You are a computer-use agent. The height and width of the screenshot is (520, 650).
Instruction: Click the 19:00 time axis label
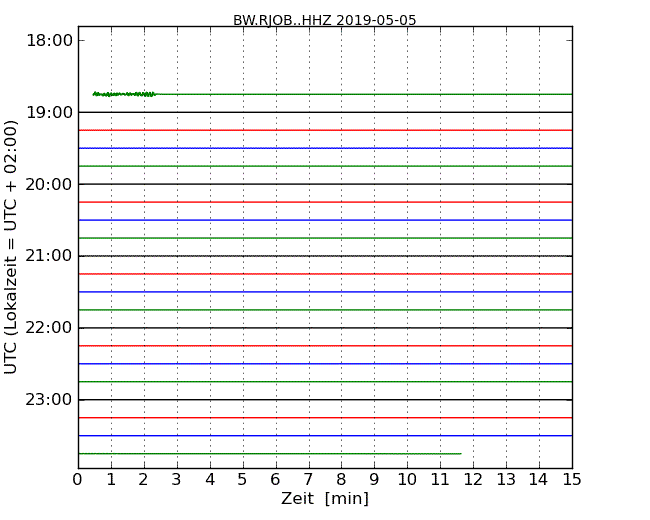(x=49, y=112)
